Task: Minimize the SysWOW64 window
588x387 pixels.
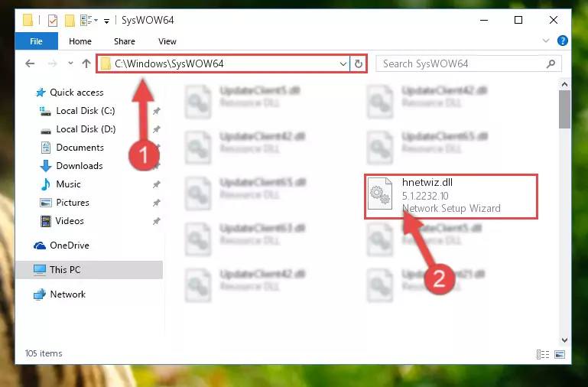Action: tap(484, 20)
